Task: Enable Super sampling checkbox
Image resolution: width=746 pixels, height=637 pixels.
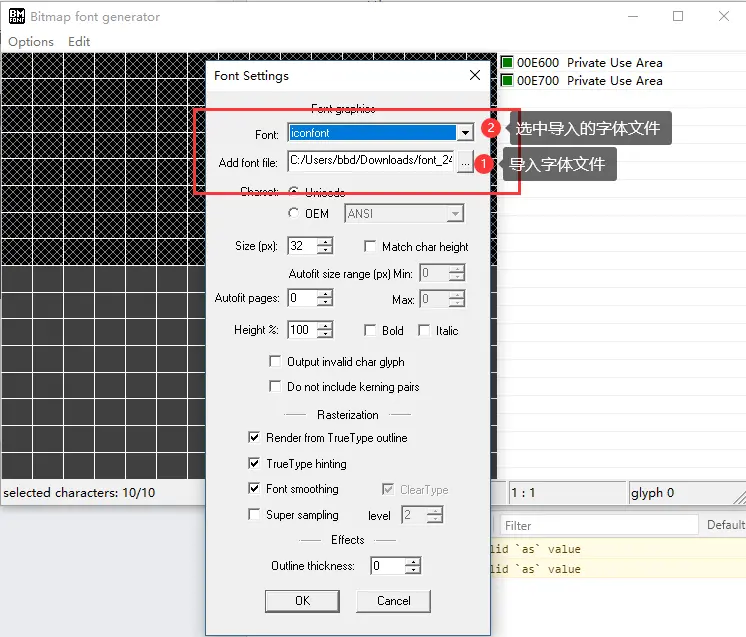Action: [254, 514]
